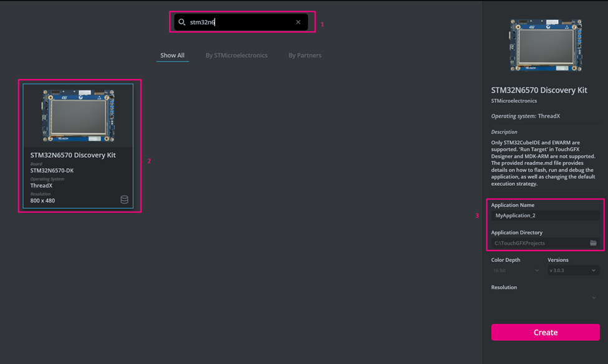The image size is (608, 364).
Task: Switch to By STMicroelectronics tab
Action: (x=236, y=55)
